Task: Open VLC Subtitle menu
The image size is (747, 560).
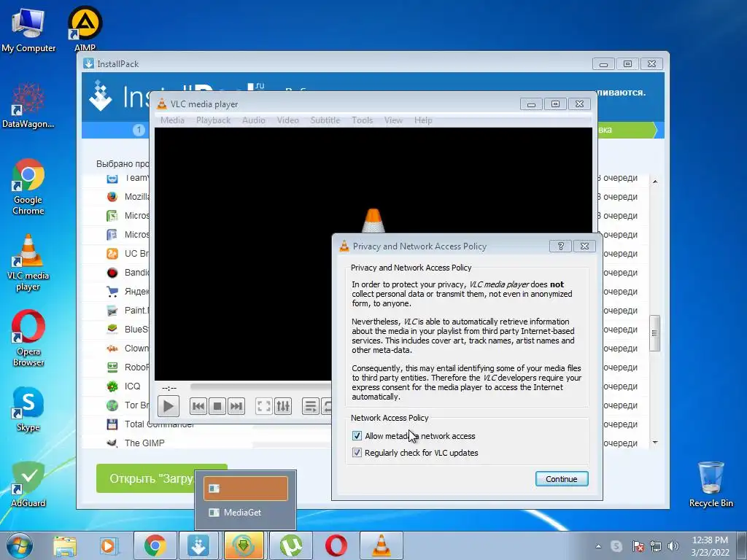Action: click(325, 120)
